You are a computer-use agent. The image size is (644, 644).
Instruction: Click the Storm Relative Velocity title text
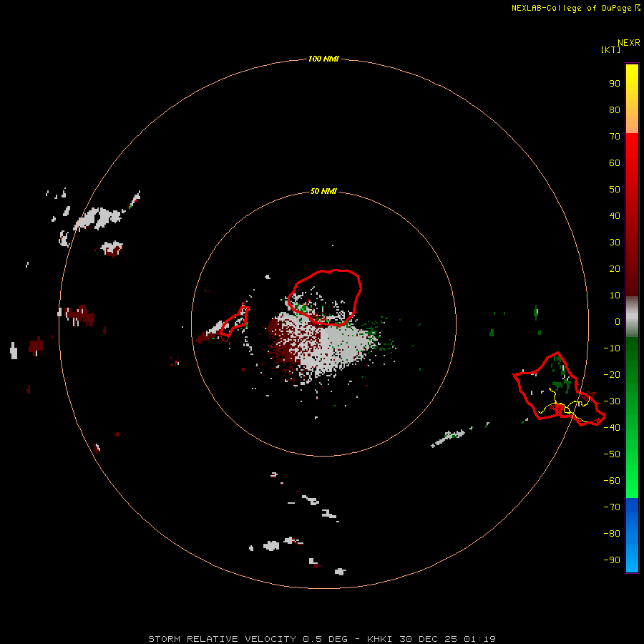222,639
